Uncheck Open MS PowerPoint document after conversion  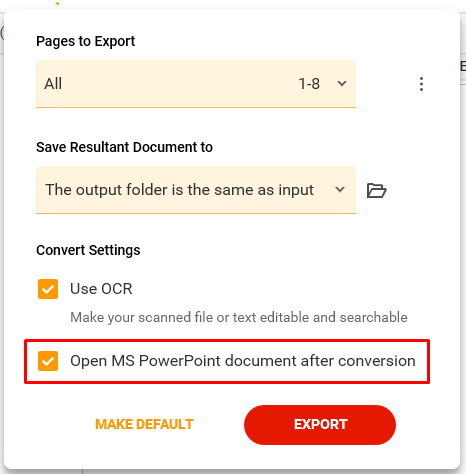48,361
